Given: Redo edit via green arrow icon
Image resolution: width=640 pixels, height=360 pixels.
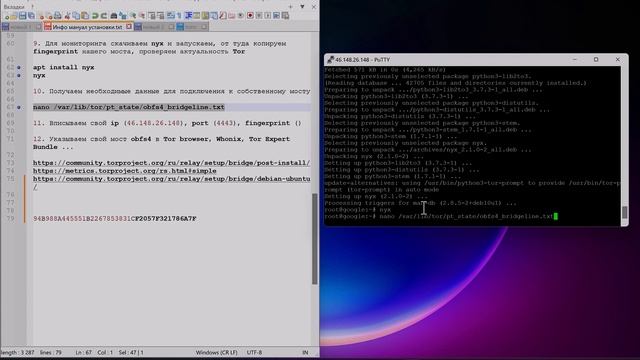Looking at the screenshot, I should [x=104, y=16].
